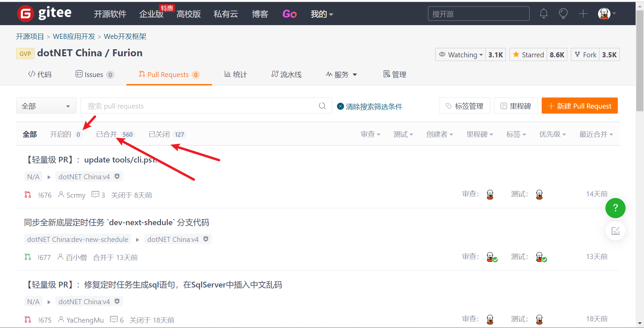Screen dimensions: 644x328
Task: Click the closed status icon of !675
Action: [28, 320]
